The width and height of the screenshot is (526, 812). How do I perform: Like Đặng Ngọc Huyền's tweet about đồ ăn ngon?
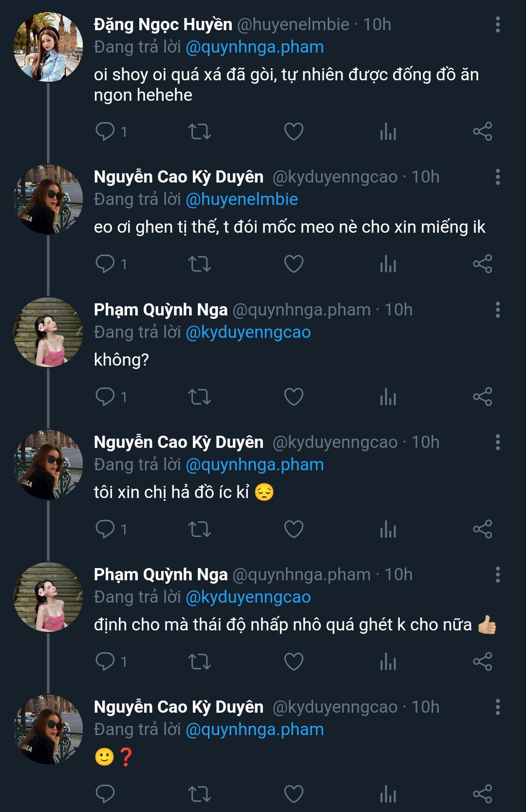coord(294,131)
